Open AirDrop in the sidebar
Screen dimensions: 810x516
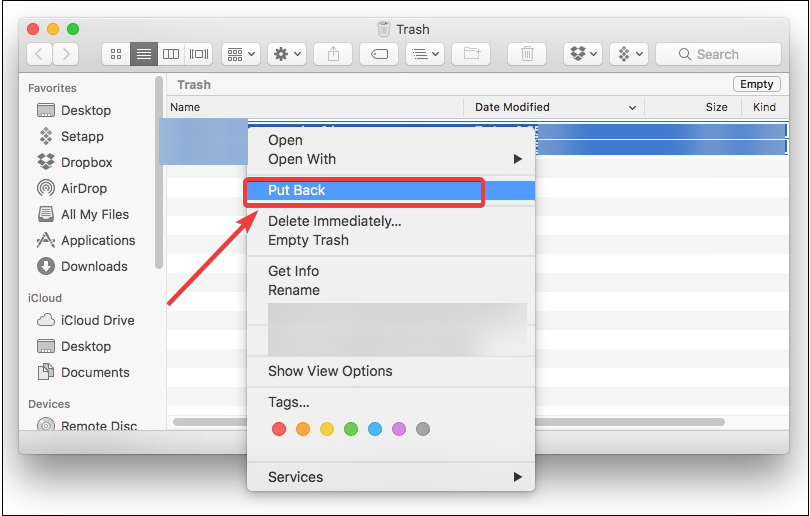click(x=83, y=188)
